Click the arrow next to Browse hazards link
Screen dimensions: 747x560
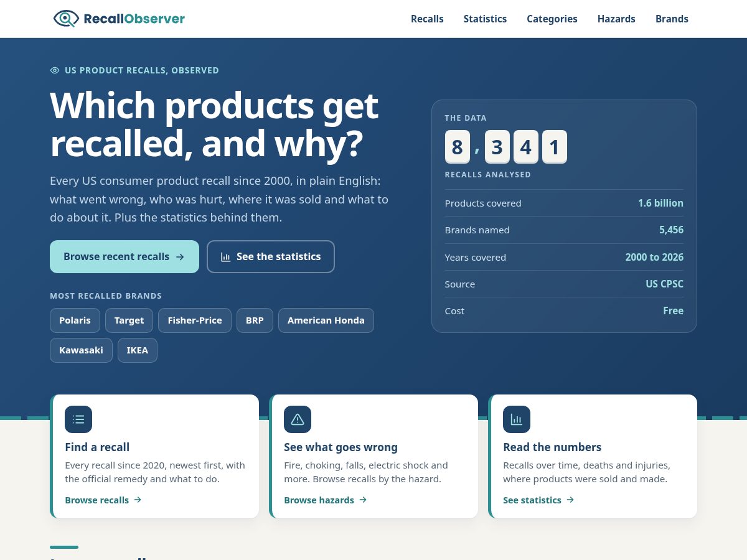363,500
